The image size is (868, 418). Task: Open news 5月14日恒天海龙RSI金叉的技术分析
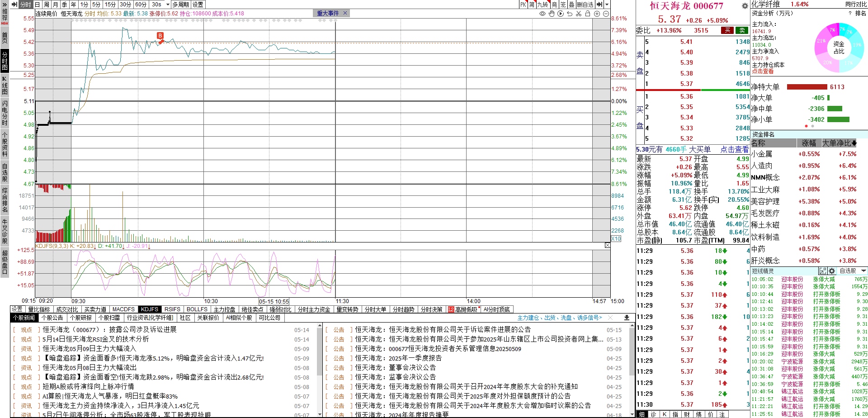(x=96, y=339)
